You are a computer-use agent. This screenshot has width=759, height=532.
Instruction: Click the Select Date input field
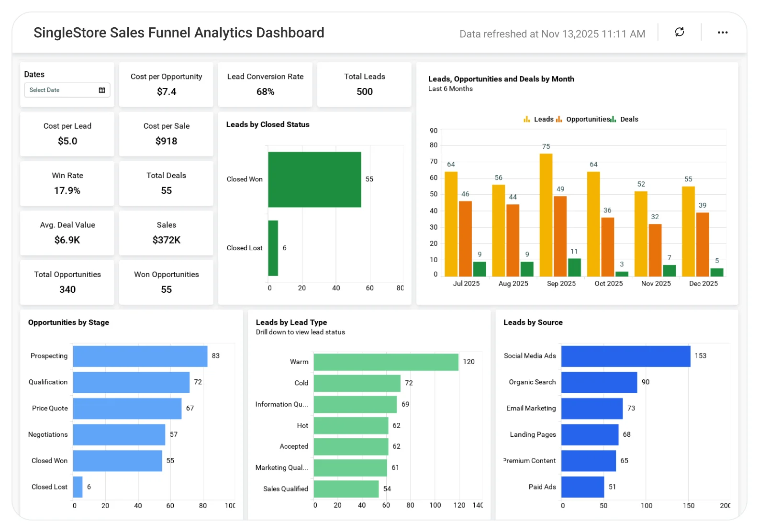(67, 90)
